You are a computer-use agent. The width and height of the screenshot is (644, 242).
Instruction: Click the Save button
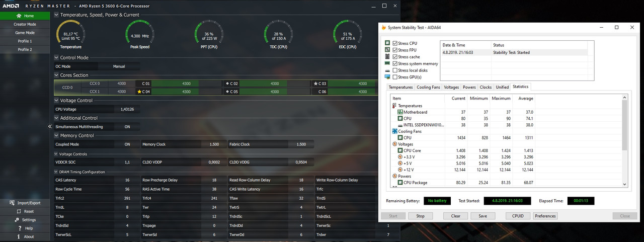point(482,216)
